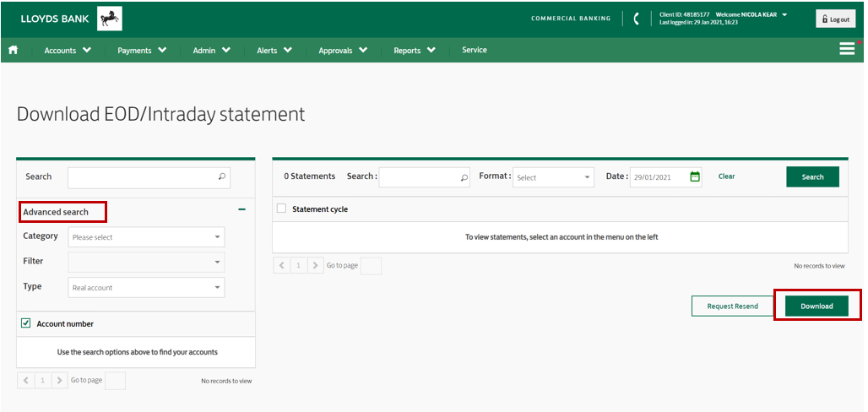The height and width of the screenshot is (412, 868).
Task: Tick the Statement cycle checkbox
Action: point(281,209)
